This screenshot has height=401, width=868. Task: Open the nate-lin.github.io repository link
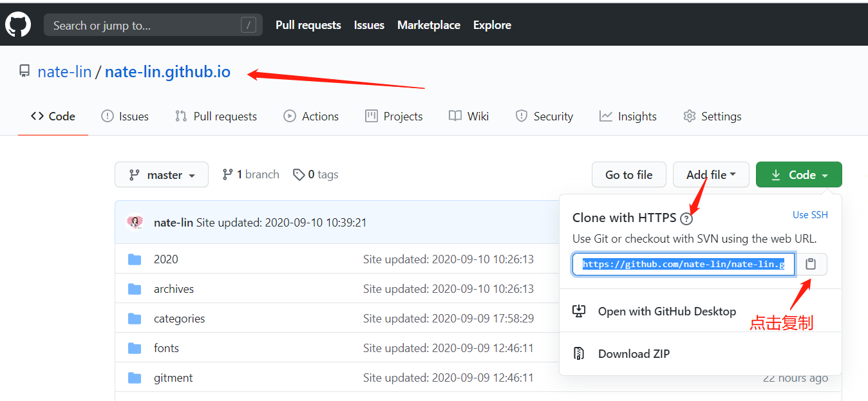pos(167,71)
